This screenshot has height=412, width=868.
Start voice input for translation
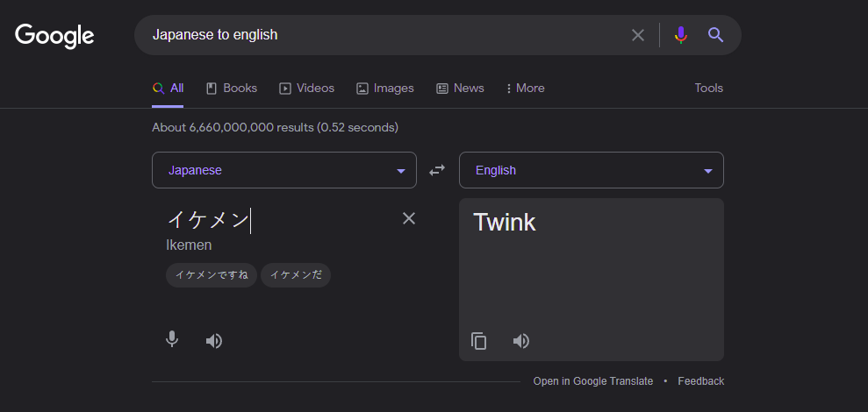pyautogui.click(x=172, y=340)
